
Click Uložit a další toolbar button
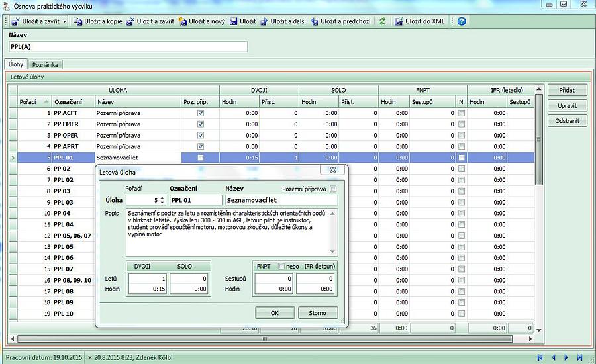283,21
